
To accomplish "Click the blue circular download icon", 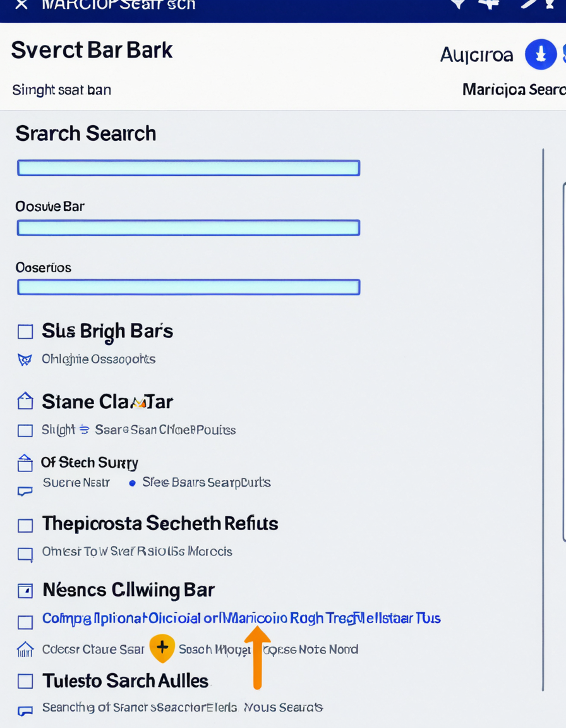I will [x=541, y=54].
